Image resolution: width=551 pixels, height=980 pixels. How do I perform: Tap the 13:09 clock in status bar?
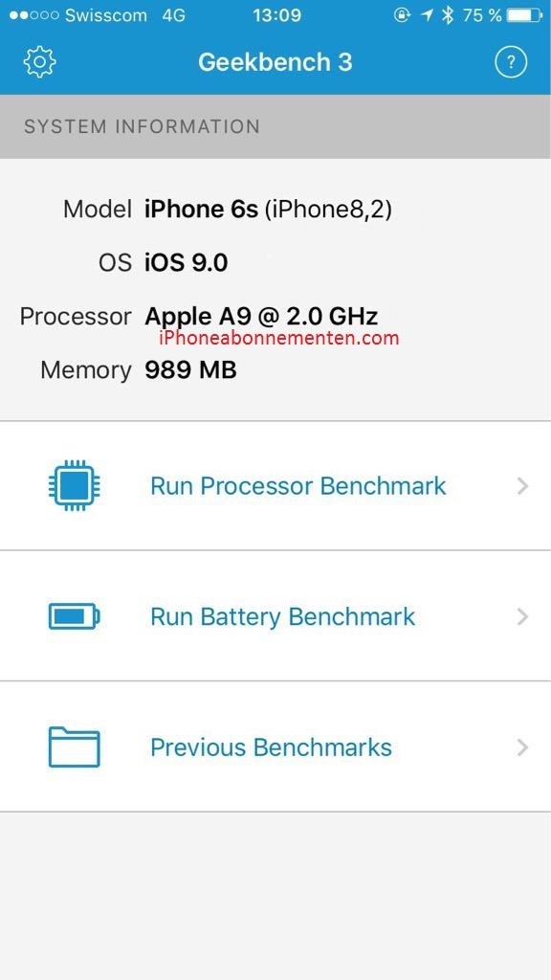pyautogui.click(x=275, y=15)
